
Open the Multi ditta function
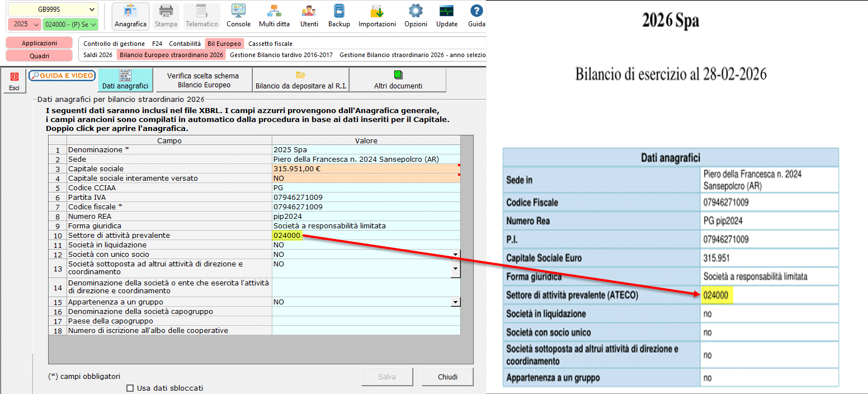tap(274, 16)
